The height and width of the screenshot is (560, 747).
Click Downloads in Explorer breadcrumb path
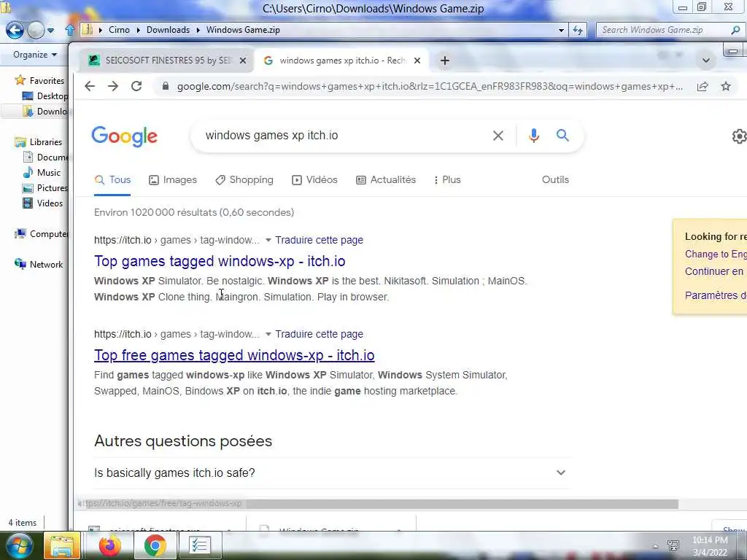168,30
